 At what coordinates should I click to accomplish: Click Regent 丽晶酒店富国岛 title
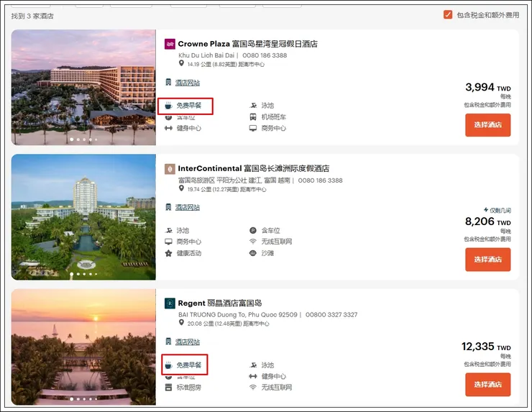coord(220,303)
